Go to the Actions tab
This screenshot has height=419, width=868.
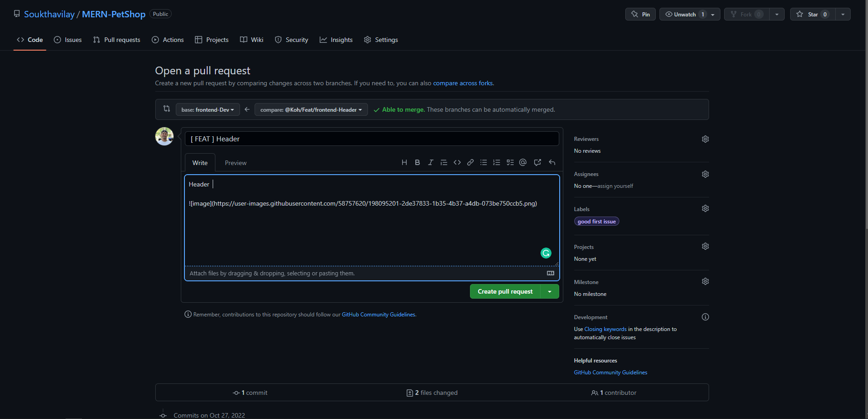(168, 40)
